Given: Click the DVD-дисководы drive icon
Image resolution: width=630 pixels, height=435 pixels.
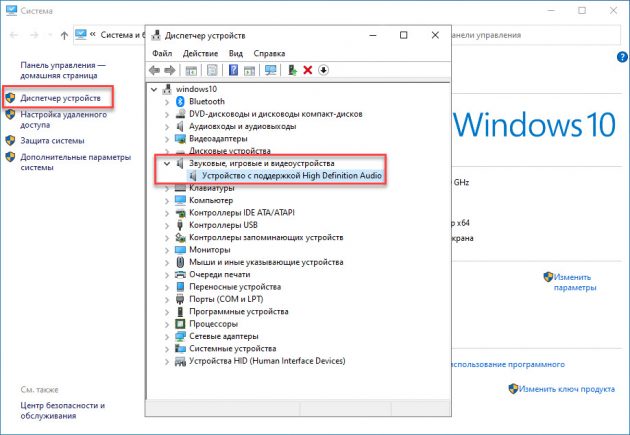Looking at the screenshot, I should 180,114.
